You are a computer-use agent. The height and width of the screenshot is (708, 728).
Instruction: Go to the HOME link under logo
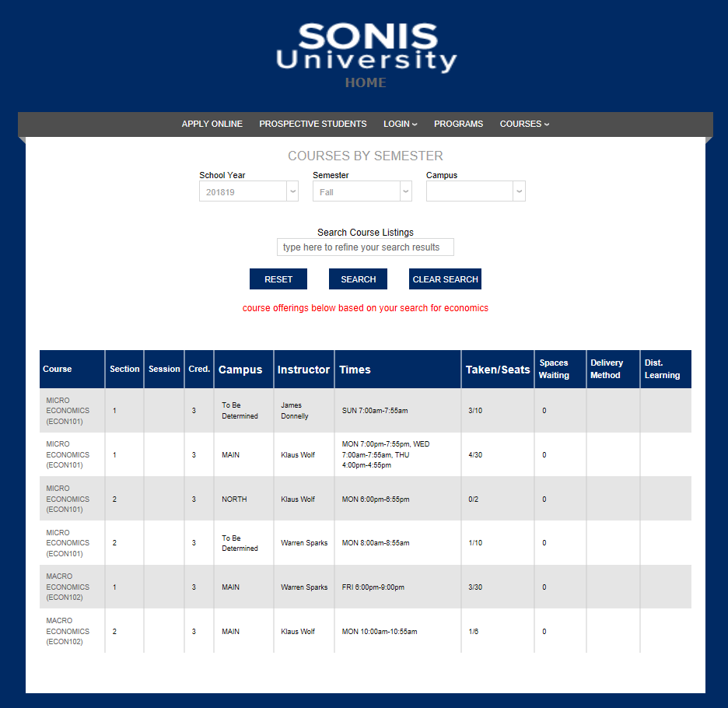(x=366, y=82)
